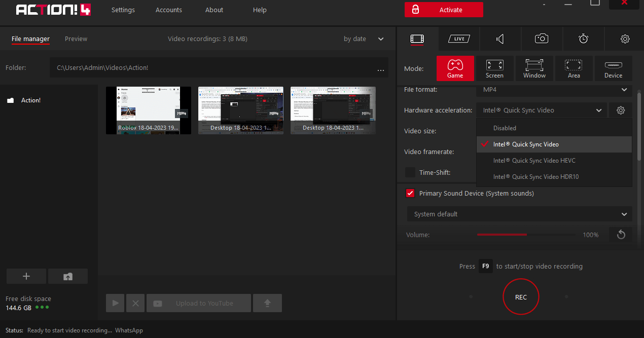Open the Benchmark stopwatch tab
The height and width of the screenshot is (338, 644).
[583, 39]
